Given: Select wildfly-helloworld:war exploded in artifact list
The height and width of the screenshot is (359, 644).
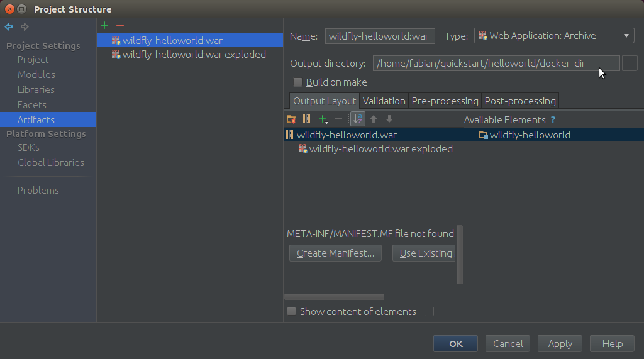Looking at the screenshot, I should 194,55.
